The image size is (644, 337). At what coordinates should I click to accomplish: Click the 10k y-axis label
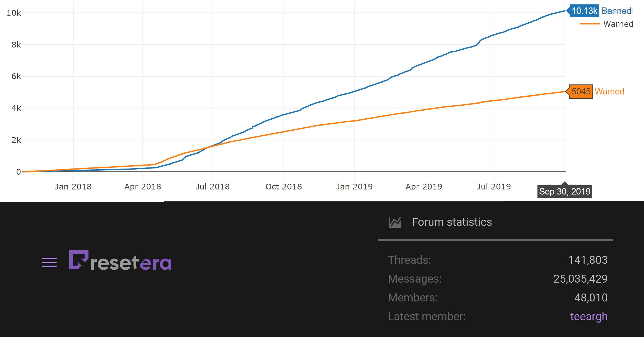pyautogui.click(x=14, y=13)
